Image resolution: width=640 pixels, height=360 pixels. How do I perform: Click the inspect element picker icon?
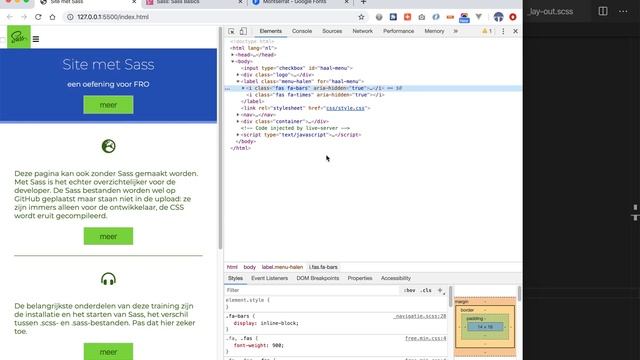tap(231, 31)
